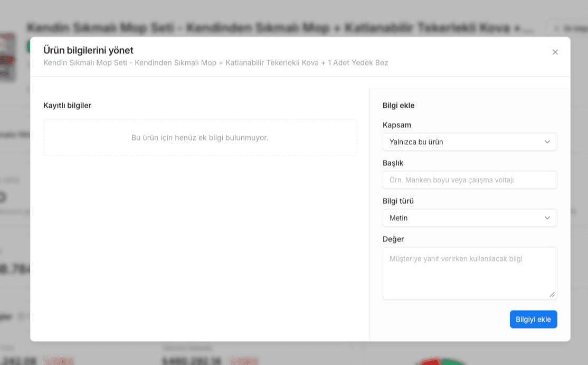This screenshot has height=365, width=588.
Task: Close the Ürün bilgilerini yönet dialog
Action: coord(555,52)
